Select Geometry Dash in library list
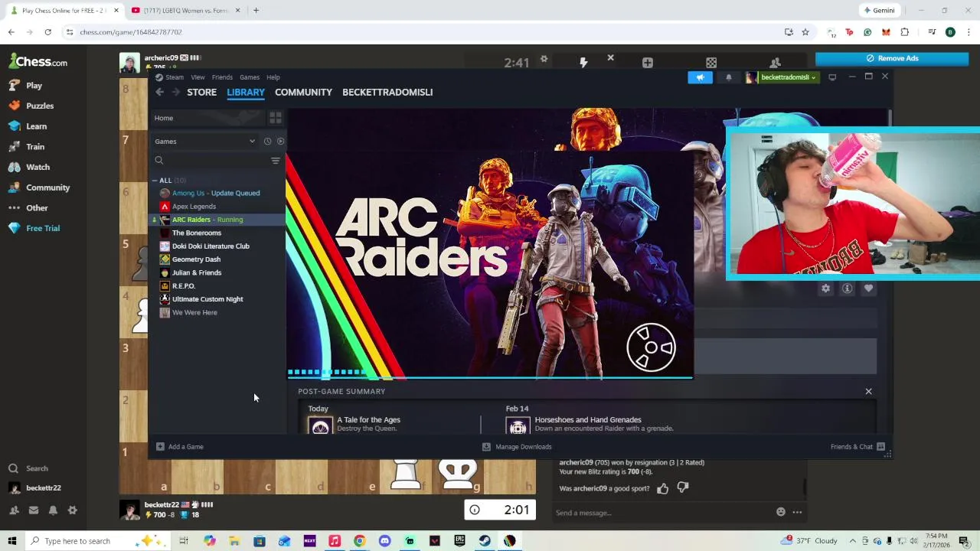This screenshot has width=980, height=551. [x=196, y=259]
